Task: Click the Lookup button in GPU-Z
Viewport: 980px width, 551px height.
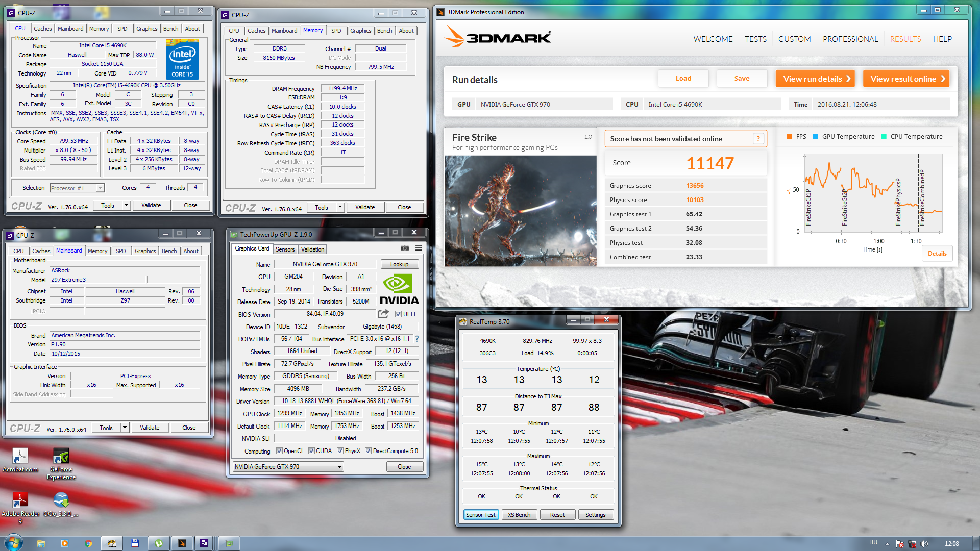Action: click(x=400, y=264)
